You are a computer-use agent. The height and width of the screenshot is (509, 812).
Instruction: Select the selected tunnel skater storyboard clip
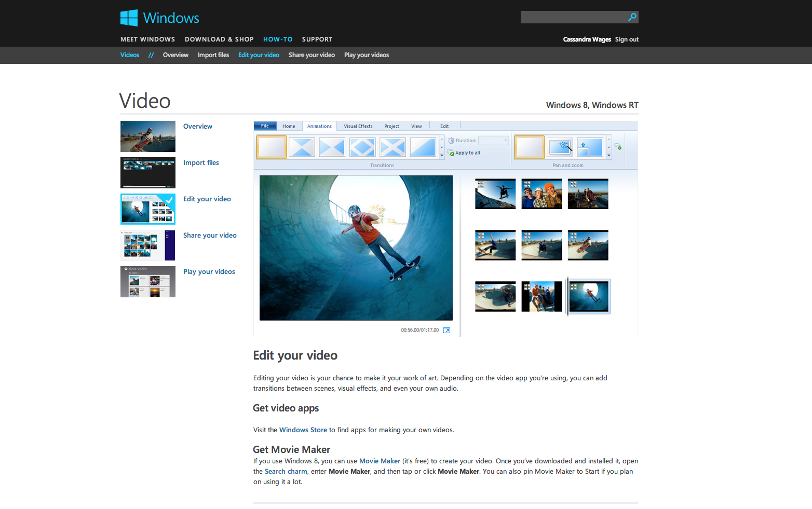[x=589, y=297]
